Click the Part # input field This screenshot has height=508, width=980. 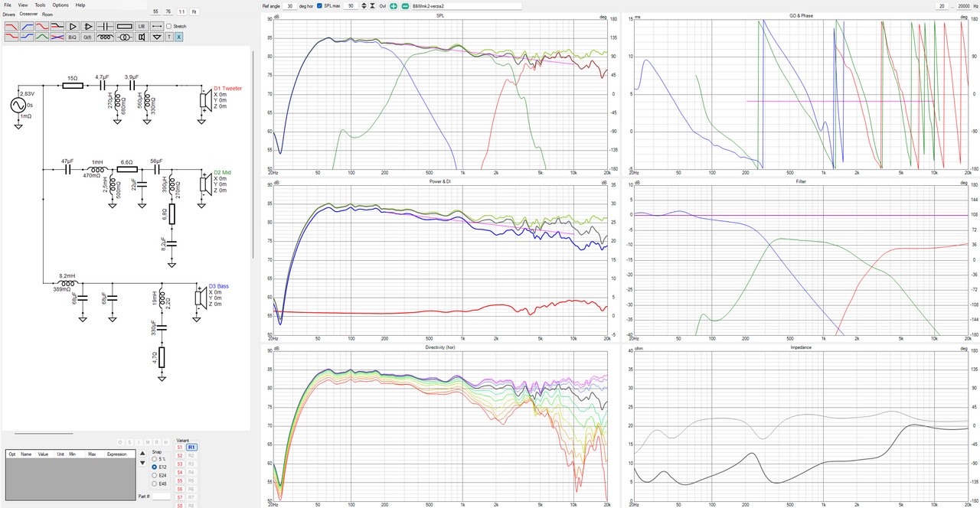click(162, 497)
